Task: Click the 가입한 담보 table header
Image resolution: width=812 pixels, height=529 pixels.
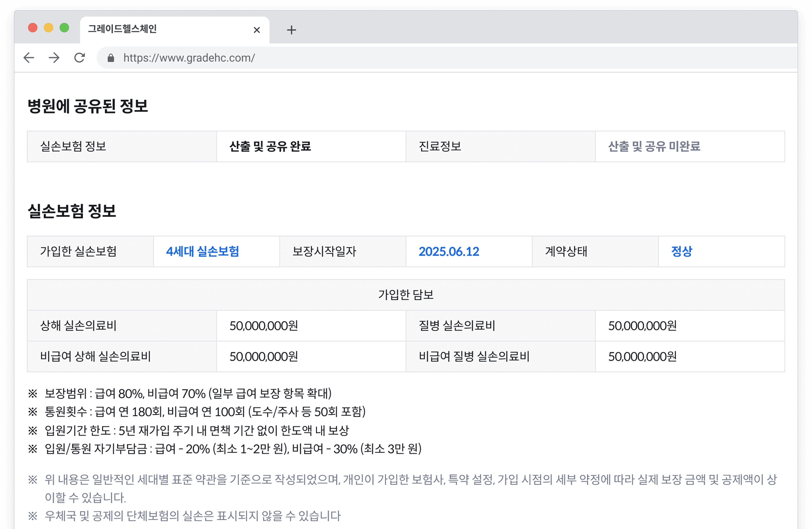Action: click(x=406, y=295)
